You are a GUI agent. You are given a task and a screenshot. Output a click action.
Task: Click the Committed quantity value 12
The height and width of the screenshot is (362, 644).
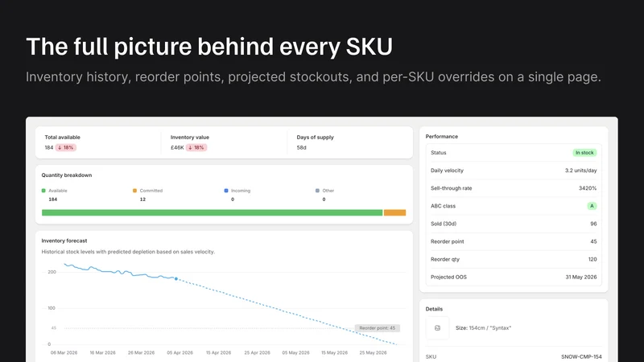pos(142,199)
